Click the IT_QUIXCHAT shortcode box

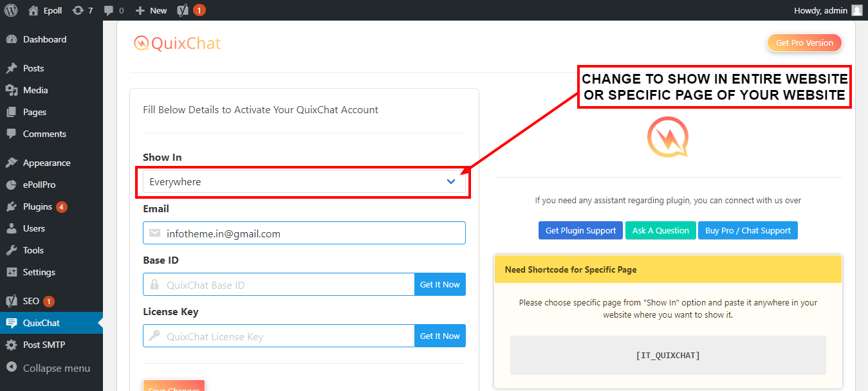pyautogui.click(x=667, y=355)
